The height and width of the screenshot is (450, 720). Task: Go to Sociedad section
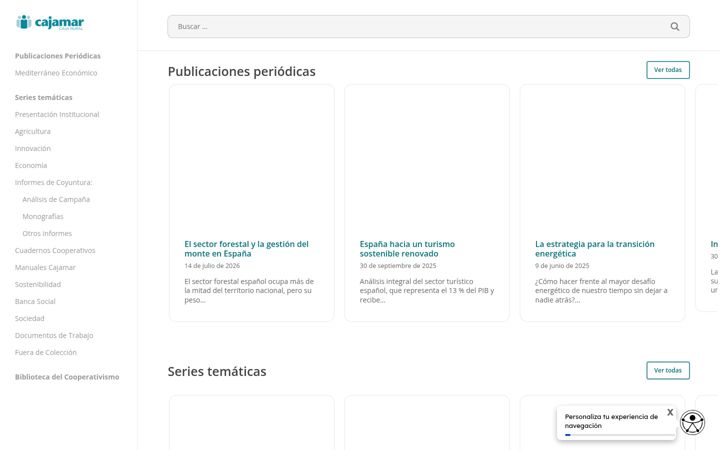tap(29, 318)
